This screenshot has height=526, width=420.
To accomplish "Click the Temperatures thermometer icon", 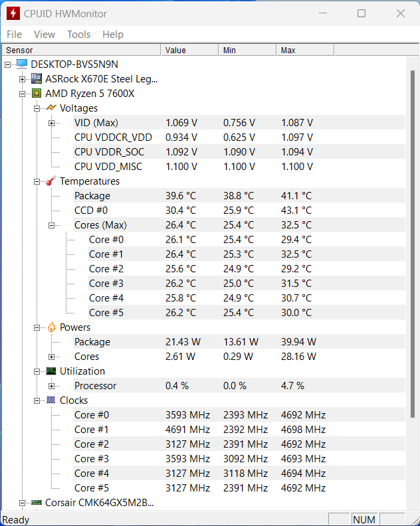I will (51, 181).
